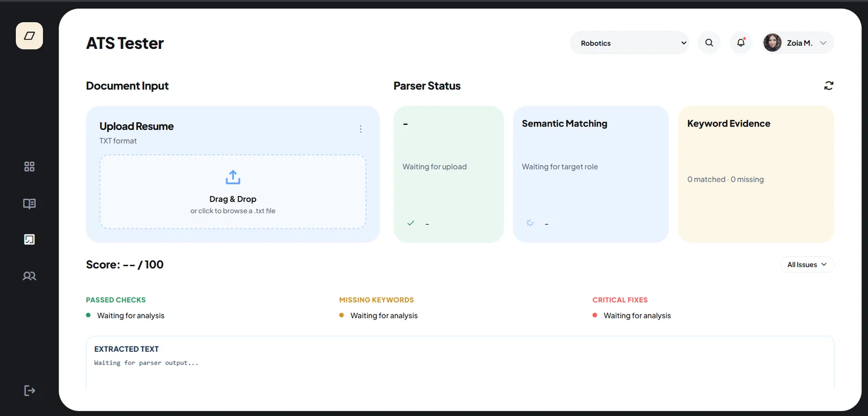
Task: Select the Semantic Matching card
Action: click(591, 174)
